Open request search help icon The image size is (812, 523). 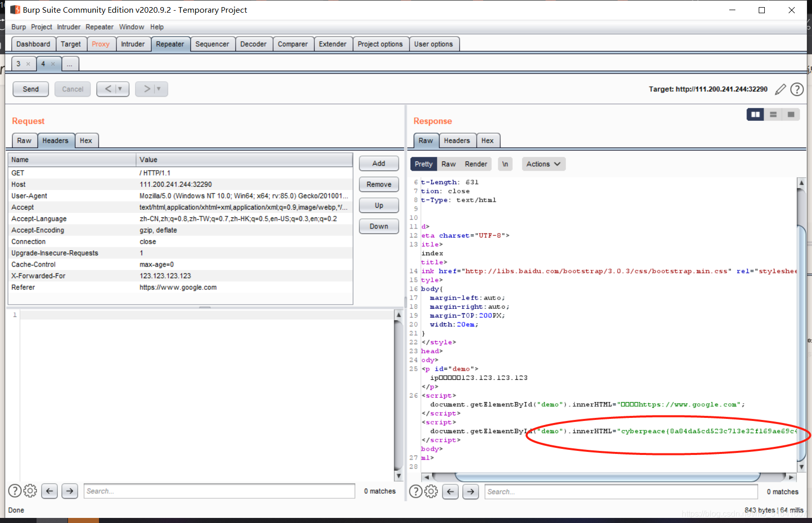[15, 491]
